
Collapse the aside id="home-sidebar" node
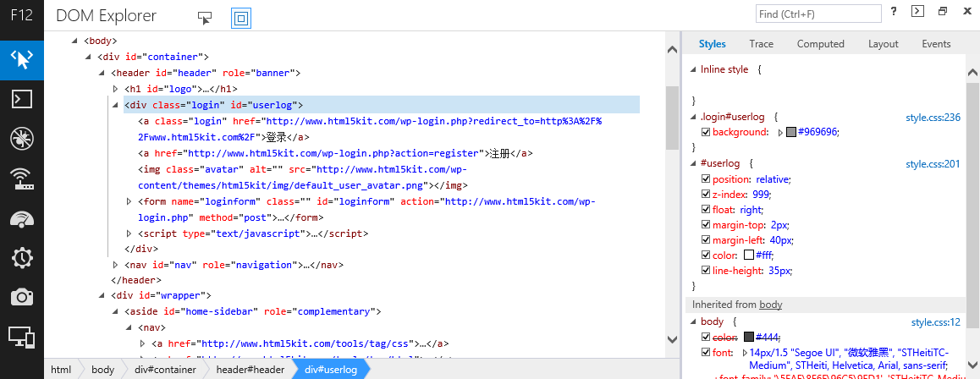pyautogui.click(x=115, y=311)
